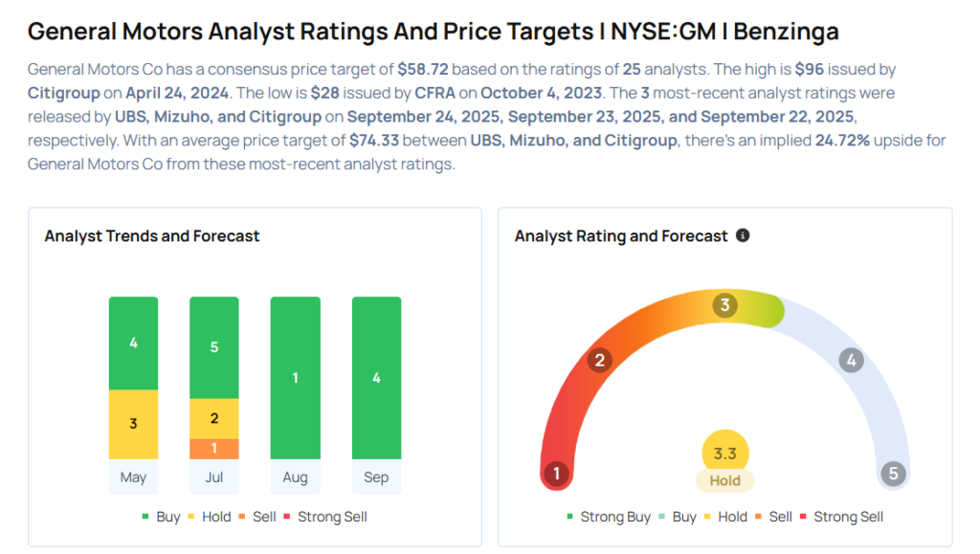980x554 pixels.
Task: Click the May yellow Hold bar segment
Action: tap(133, 424)
